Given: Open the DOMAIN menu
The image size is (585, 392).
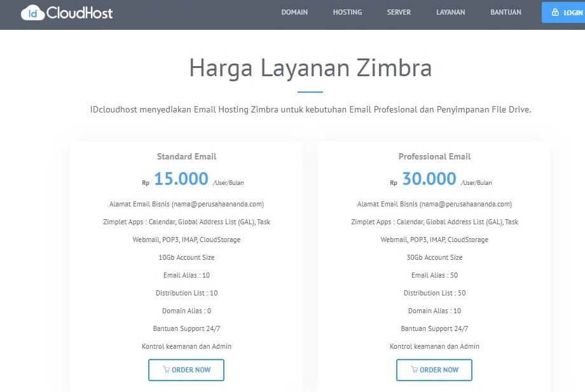Looking at the screenshot, I should tap(294, 12).
